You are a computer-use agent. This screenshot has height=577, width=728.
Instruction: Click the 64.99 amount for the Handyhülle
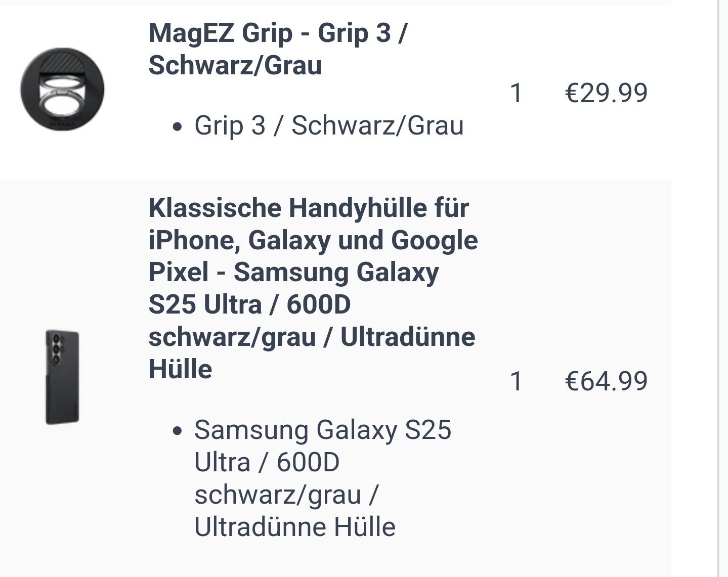[x=613, y=381]
